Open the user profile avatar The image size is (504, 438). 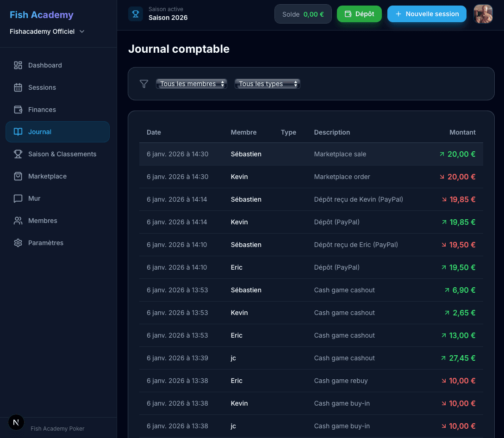[x=483, y=14]
